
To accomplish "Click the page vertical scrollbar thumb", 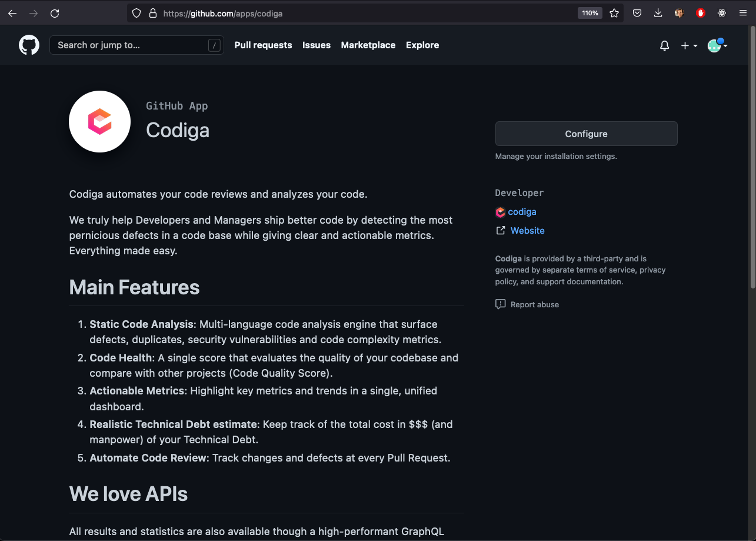I will tap(752, 157).
